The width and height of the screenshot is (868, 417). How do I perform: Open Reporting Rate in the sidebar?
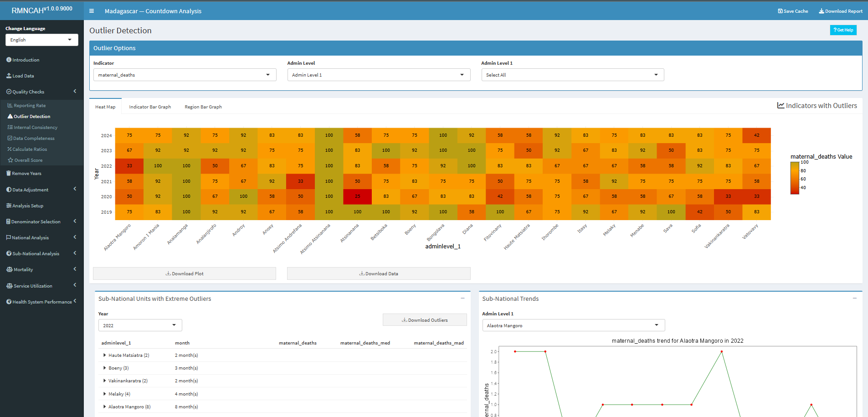click(30, 105)
